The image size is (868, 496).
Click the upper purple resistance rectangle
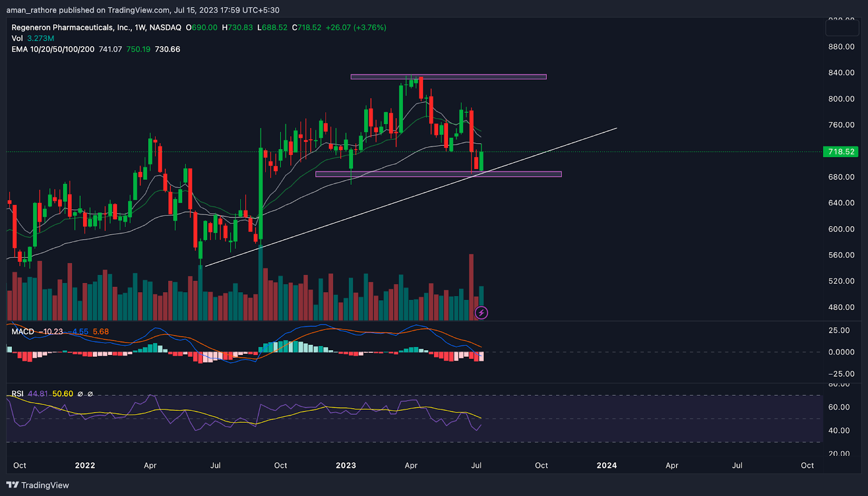tap(449, 77)
